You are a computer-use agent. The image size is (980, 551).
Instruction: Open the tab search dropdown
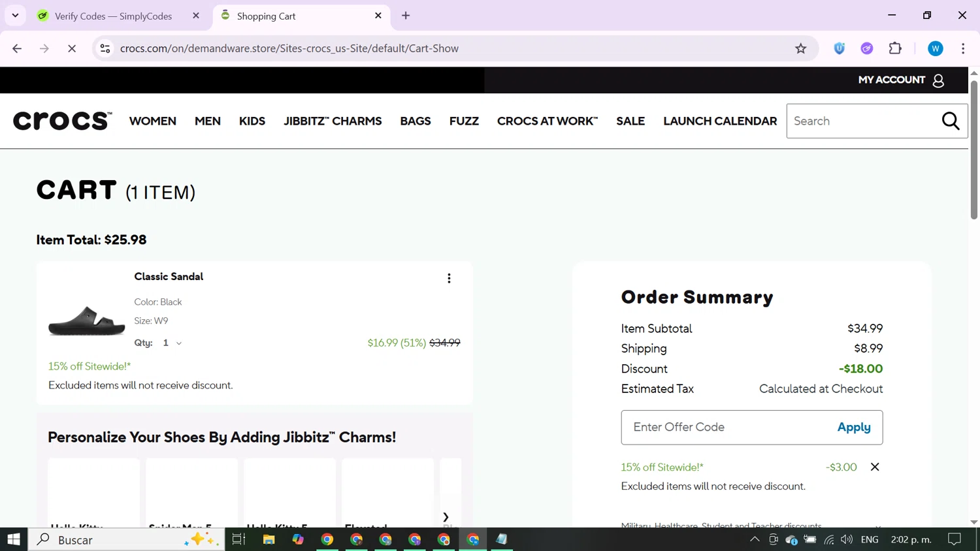(x=15, y=16)
